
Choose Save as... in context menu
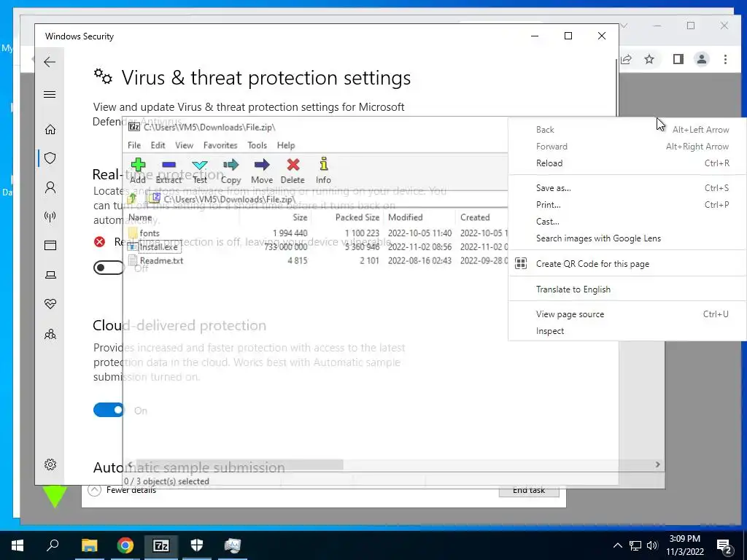(x=627, y=188)
